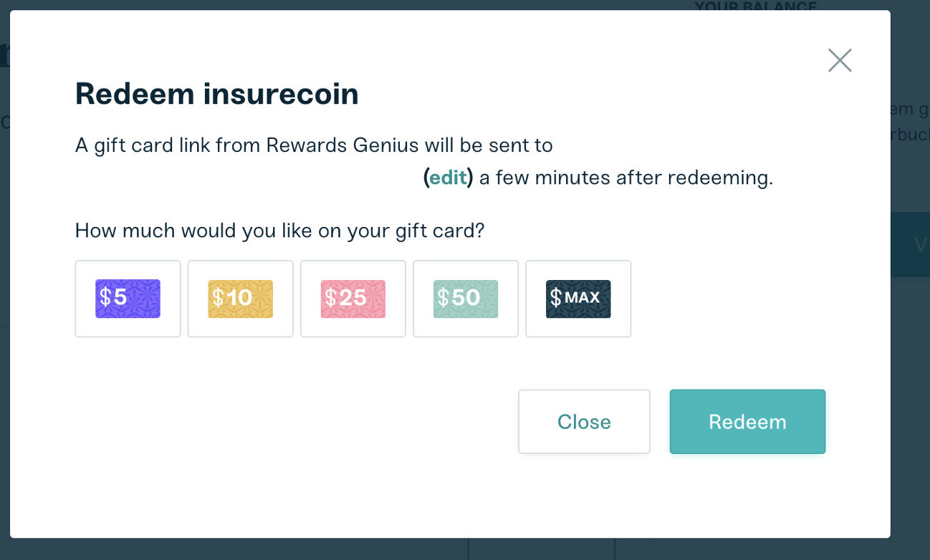Choose the yellow $10 gift card

[x=240, y=299]
